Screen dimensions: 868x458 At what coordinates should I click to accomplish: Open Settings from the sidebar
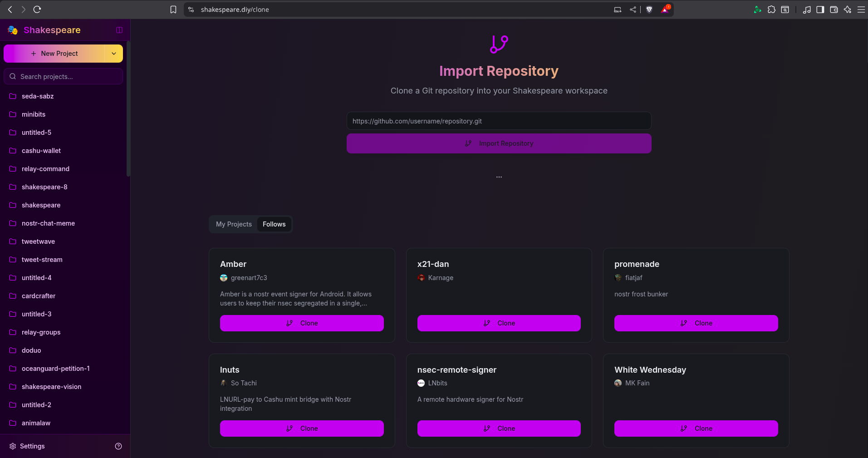click(32, 446)
